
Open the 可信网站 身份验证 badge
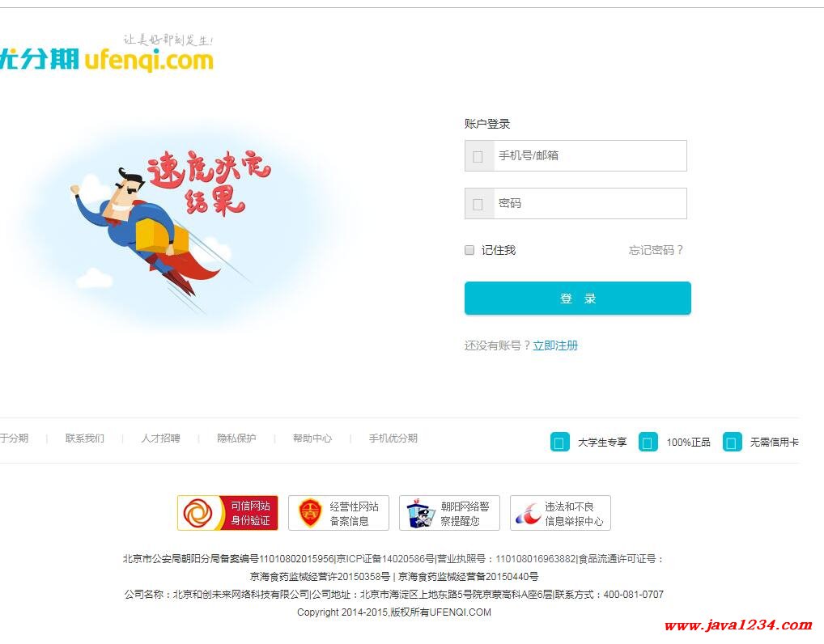click(x=227, y=513)
